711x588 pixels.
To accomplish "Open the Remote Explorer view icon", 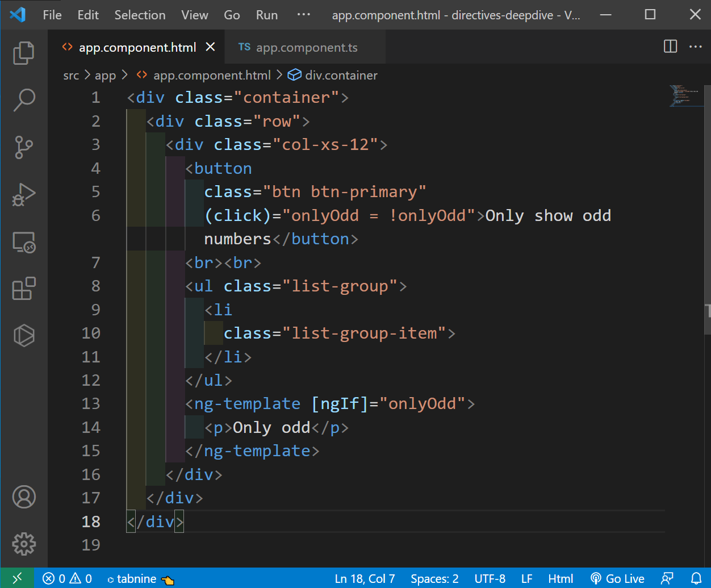I will click(23, 242).
